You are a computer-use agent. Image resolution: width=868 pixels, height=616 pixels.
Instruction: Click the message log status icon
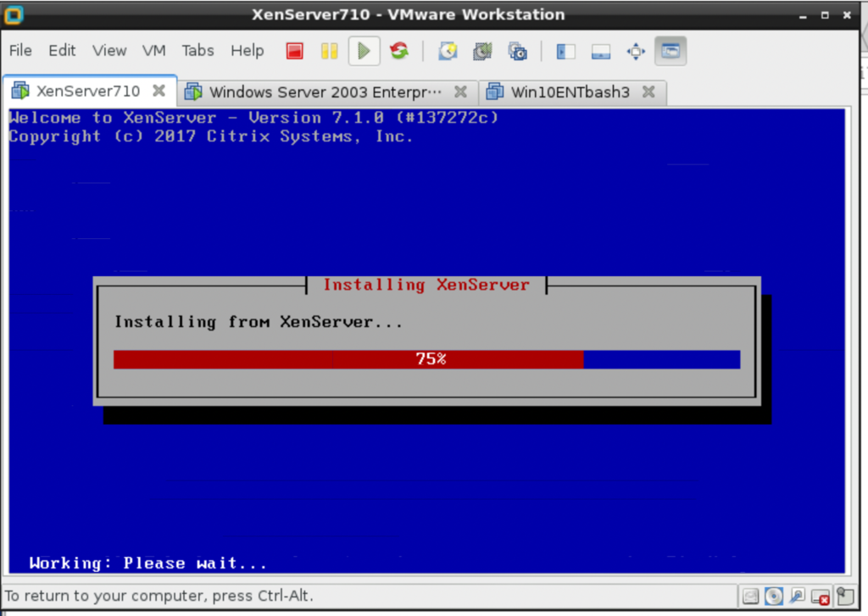[x=845, y=596]
